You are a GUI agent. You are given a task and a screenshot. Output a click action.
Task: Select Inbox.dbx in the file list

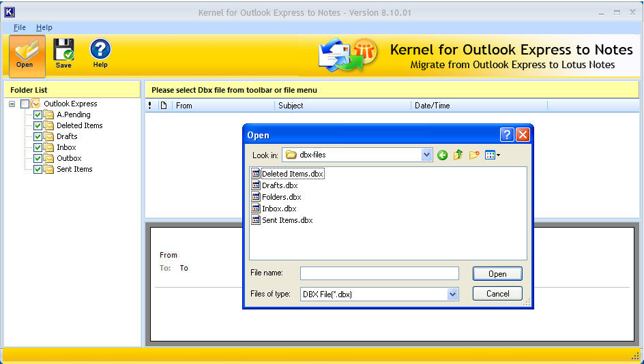coord(278,209)
